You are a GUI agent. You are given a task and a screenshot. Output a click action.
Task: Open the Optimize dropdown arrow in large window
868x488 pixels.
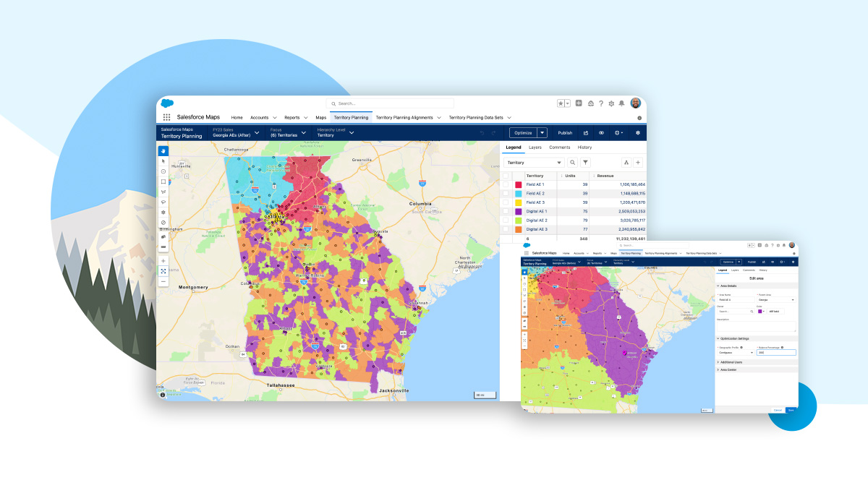pos(542,133)
